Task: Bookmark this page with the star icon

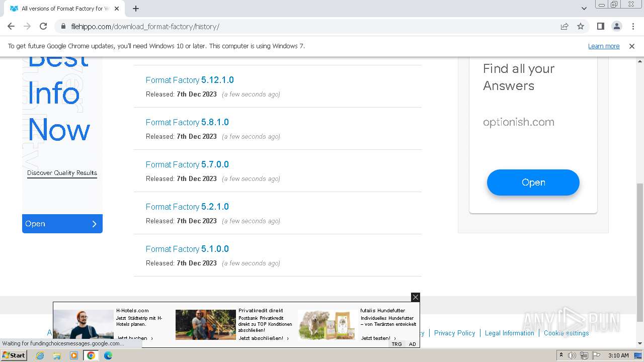Action: [x=581, y=26]
